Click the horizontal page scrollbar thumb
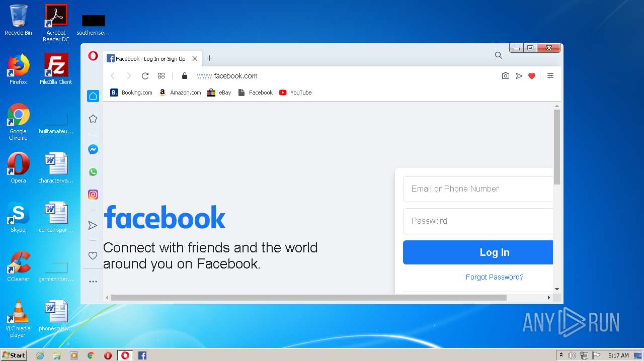 coord(308,298)
